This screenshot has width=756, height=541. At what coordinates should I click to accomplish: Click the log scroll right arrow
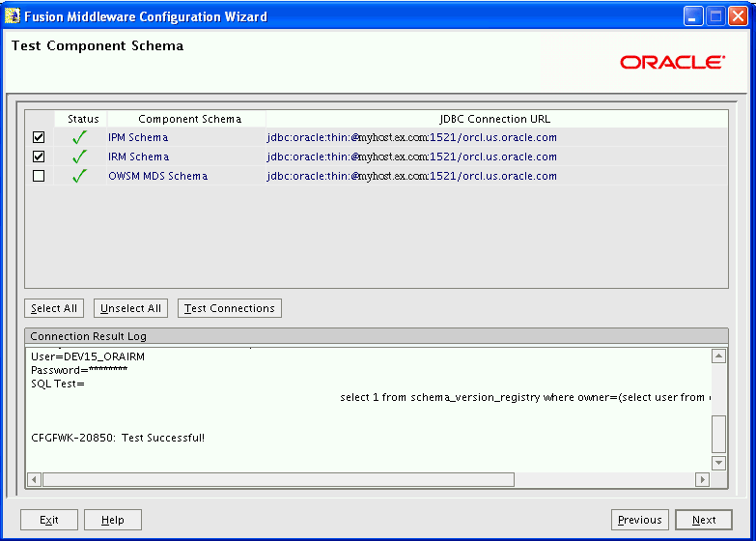[702, 480]
